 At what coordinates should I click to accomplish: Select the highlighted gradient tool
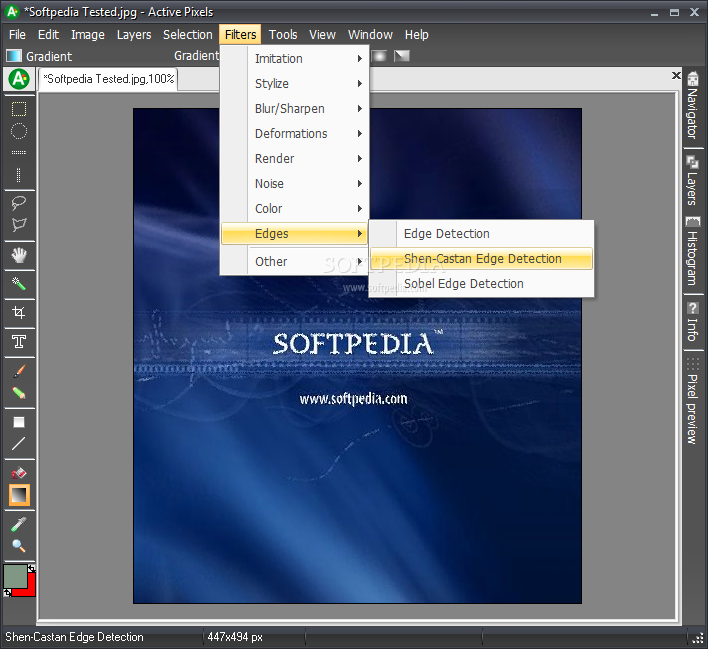pos(19,495)
